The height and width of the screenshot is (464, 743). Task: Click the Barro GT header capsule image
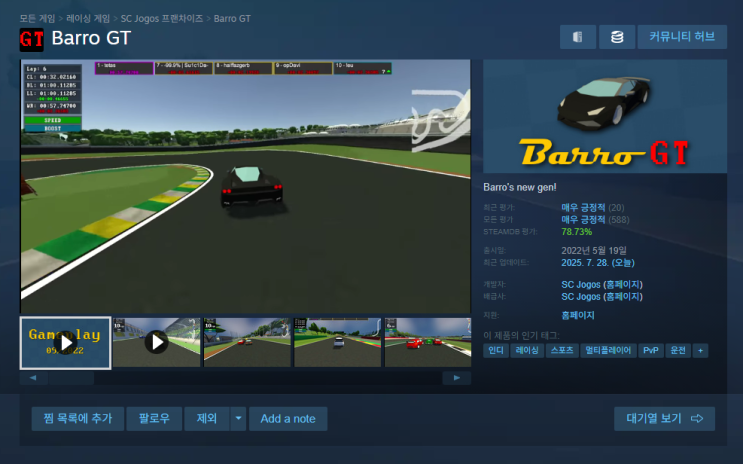605,116
